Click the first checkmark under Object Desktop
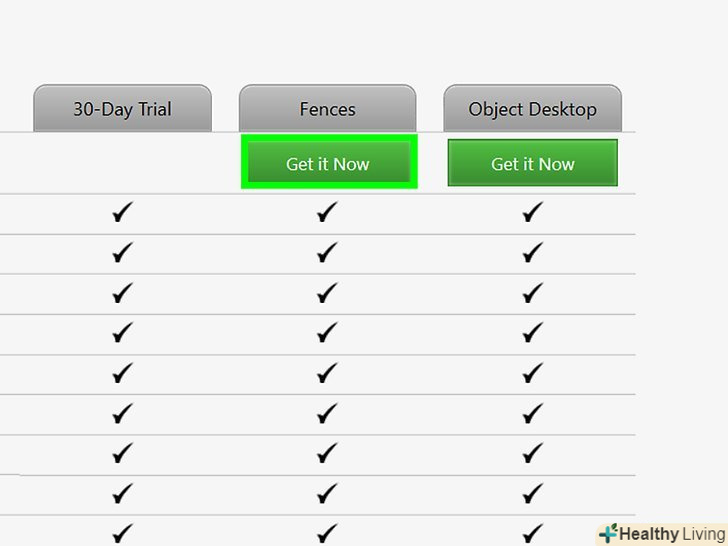This screenshot has height=546, width=728. click(532, 212)
